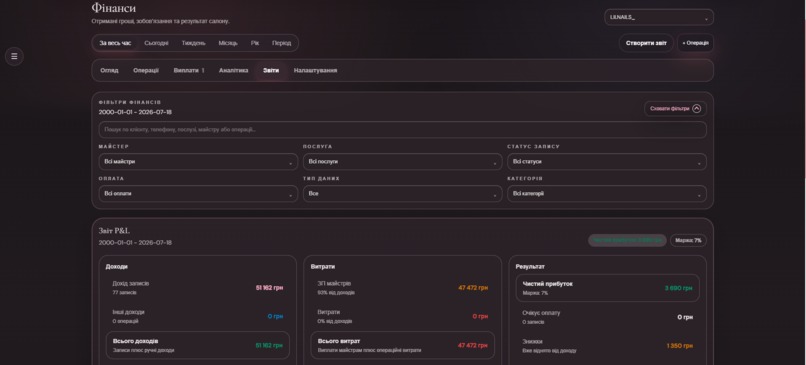Click the 'Маржа: 7%' badge
The height and width of the screenshot is (365, 806).
click(688, 240)
